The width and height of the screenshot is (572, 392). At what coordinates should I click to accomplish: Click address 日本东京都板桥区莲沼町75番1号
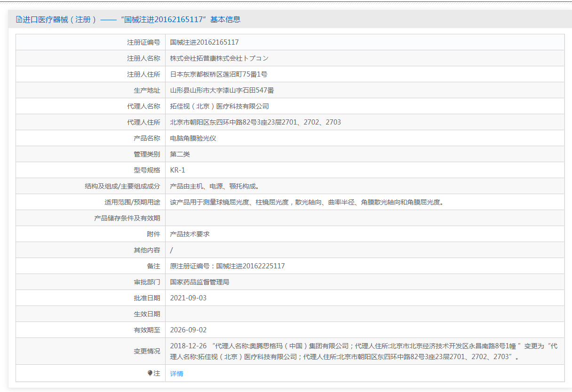click(x=219, y=74)
